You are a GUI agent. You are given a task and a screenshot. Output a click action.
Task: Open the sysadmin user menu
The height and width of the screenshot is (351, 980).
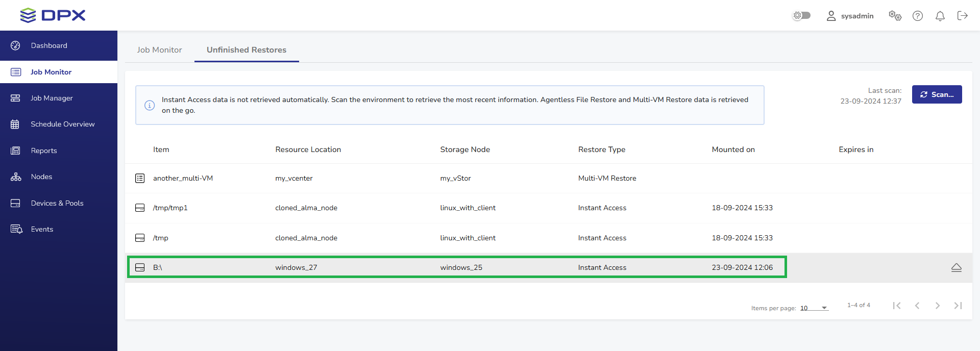(850, 16)
